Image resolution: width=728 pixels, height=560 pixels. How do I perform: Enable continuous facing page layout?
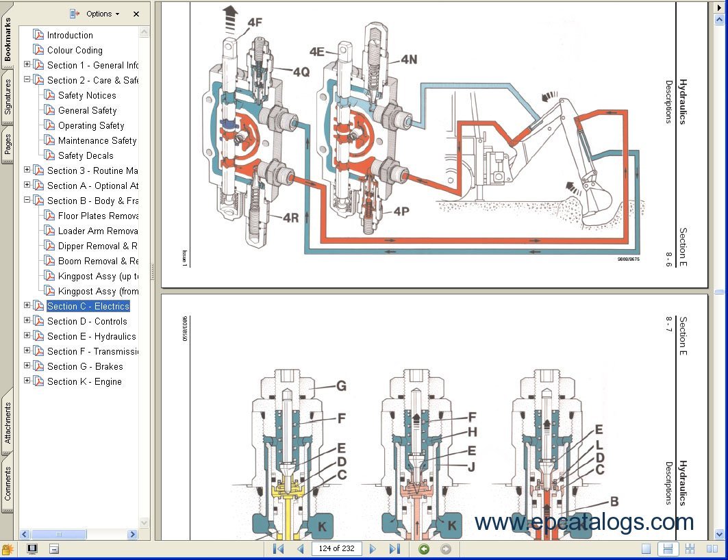[x=690, y=549]
